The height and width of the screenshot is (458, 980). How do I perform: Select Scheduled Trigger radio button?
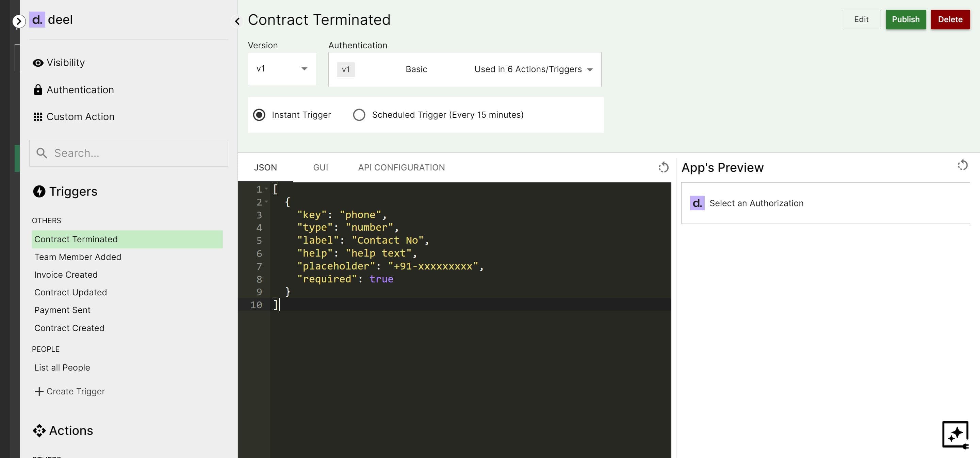[x=359, y=115]
